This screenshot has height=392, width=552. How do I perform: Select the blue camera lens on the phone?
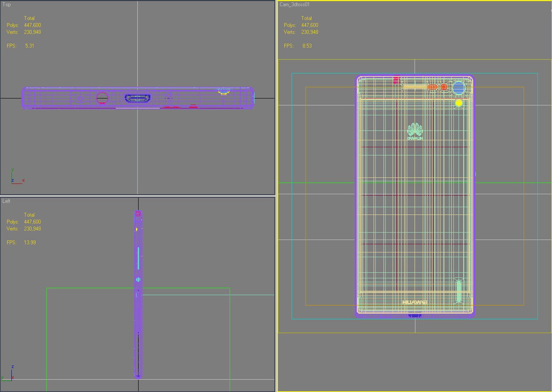(458, 88)
